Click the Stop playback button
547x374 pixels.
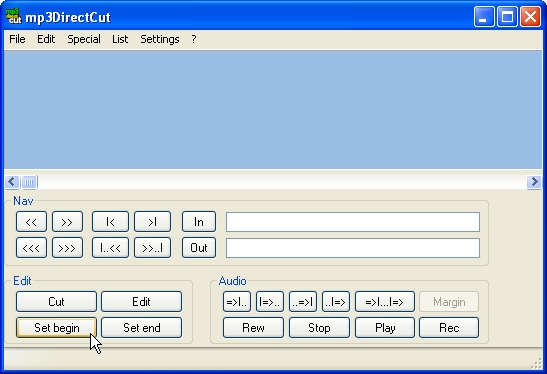319,328
